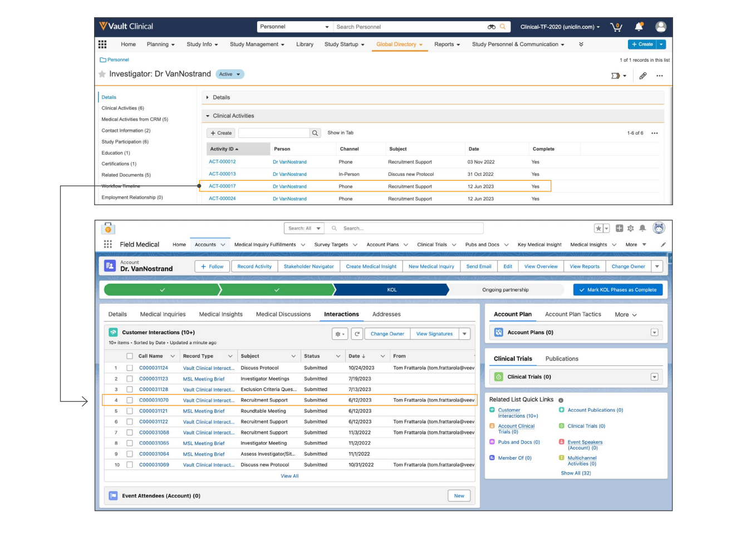Refresh the Customer Interactions list
Screen dimensions: 756x534
click(x=357, y=334)
